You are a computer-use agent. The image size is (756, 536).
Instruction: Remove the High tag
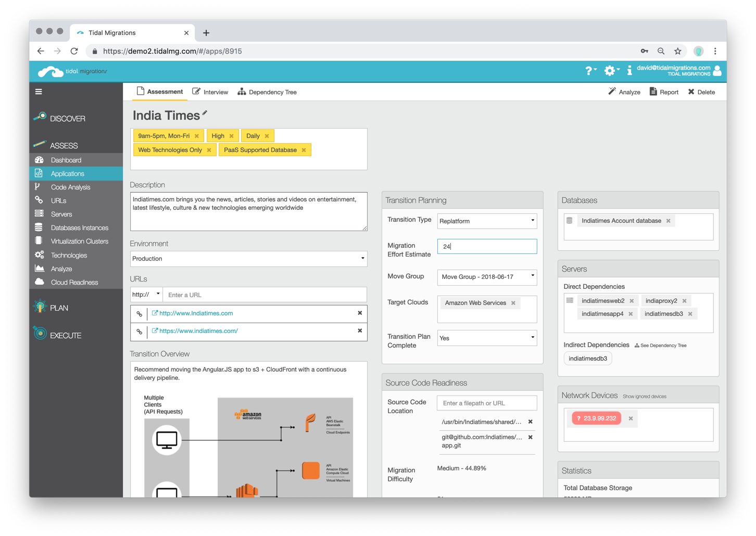coord(232,136)
